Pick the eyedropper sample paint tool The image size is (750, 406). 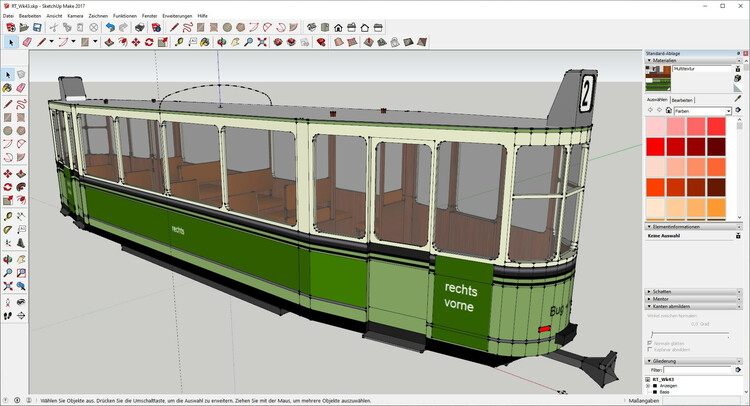736,98
